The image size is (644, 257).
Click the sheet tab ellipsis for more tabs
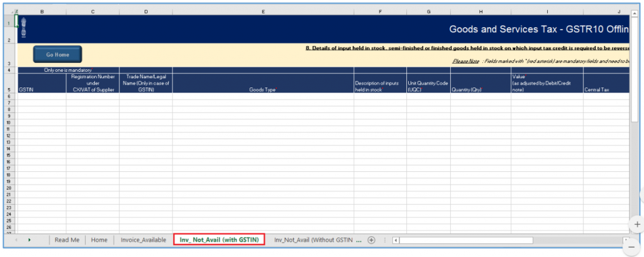[x=359, y=240]
